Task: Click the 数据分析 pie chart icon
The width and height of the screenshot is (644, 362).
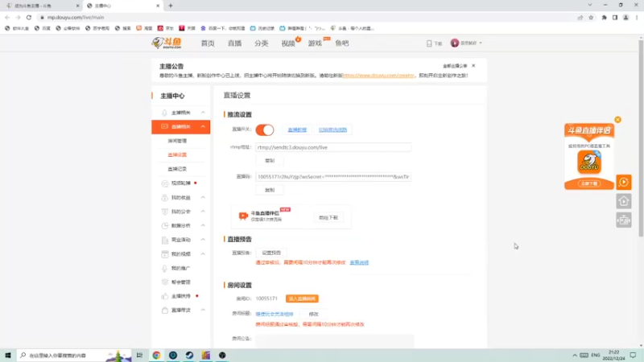Action: click(165, 225)
